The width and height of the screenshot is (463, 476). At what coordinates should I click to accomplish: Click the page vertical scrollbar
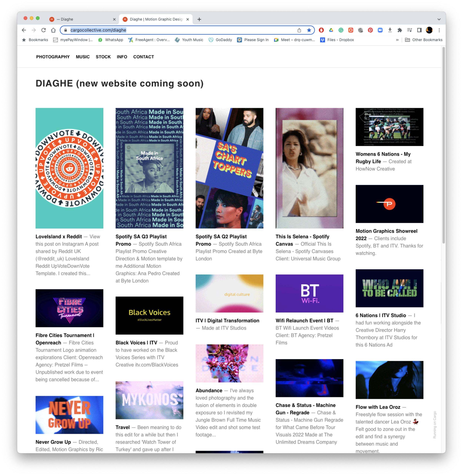443,146
